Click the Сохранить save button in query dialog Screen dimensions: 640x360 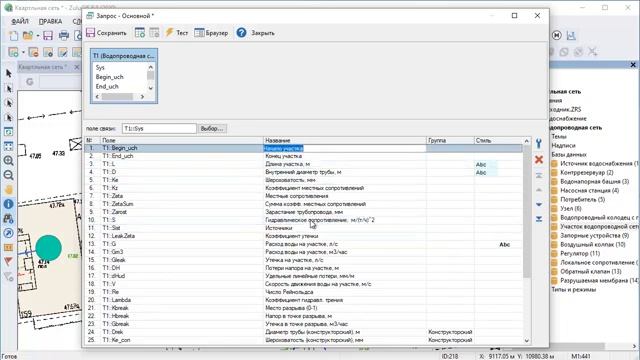(106, 33)
